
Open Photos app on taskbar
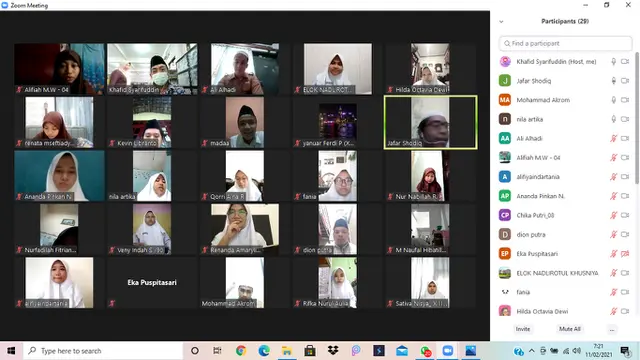(471, 351)
